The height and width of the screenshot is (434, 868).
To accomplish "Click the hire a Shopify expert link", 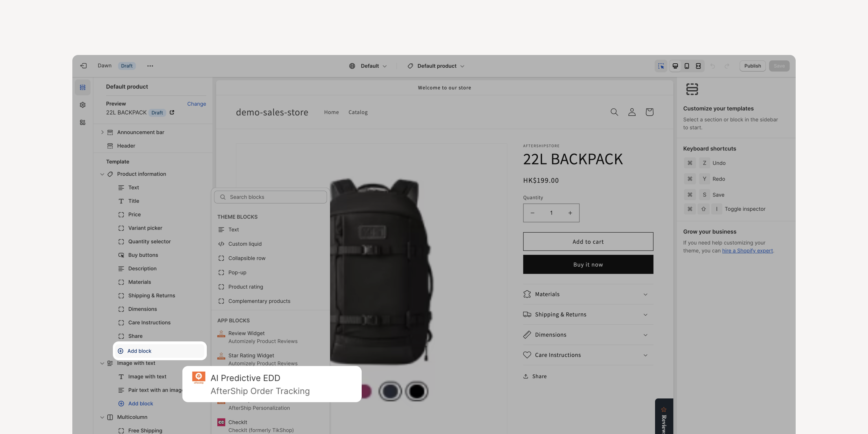I will point(747,250).
